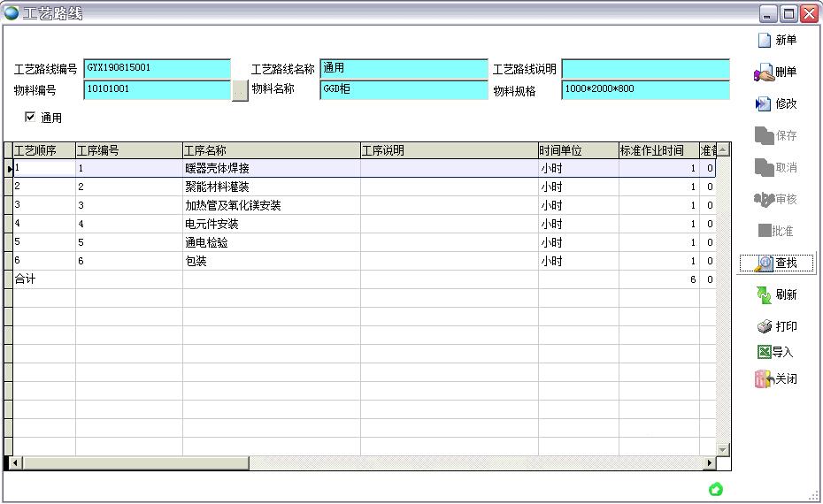Click the green icon in status bar

(x=716, y=489)
